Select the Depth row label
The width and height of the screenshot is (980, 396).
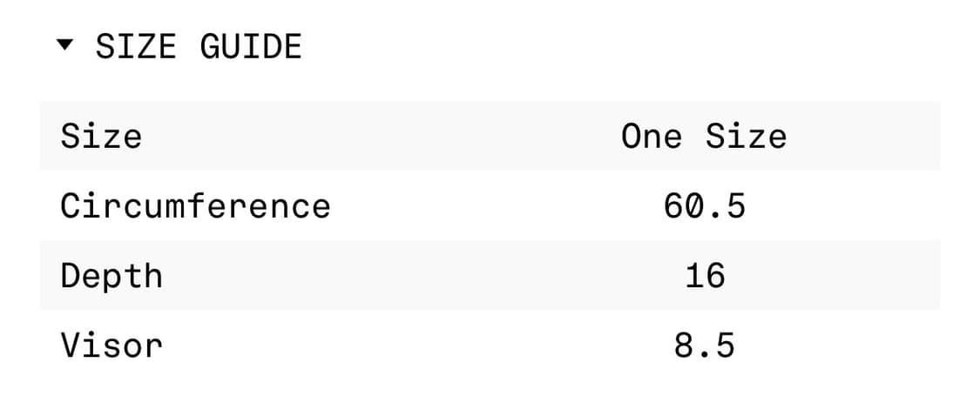pyautogui.click(x=112, y=276)
